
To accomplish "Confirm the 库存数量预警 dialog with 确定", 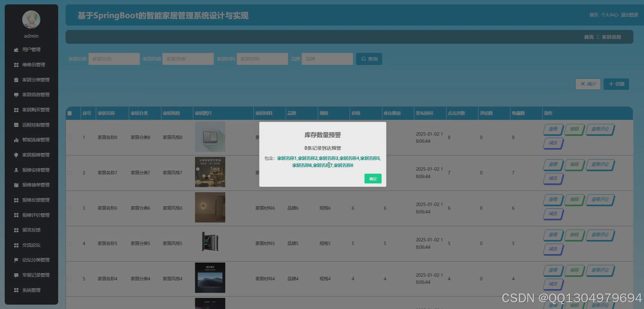I will (373, 179).
